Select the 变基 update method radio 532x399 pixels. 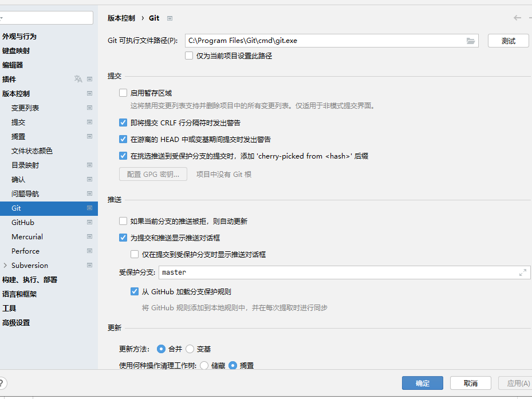pyautogui.click(x=190, y=349)
